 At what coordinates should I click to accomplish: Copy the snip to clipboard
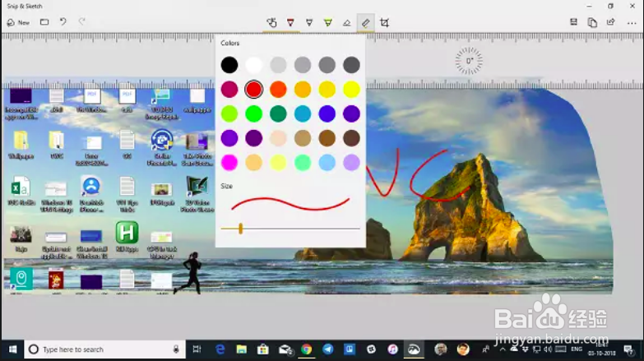click(592, 22)
